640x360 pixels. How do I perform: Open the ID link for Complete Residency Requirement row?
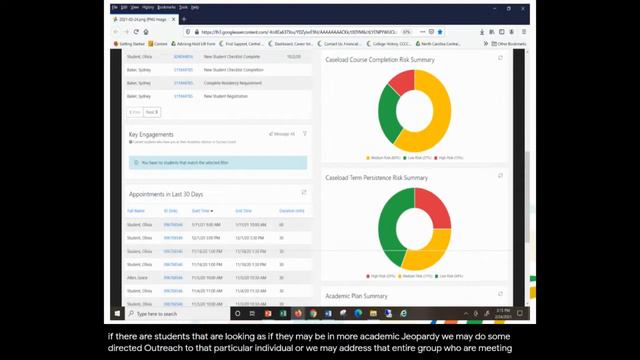tap(183, 83)
